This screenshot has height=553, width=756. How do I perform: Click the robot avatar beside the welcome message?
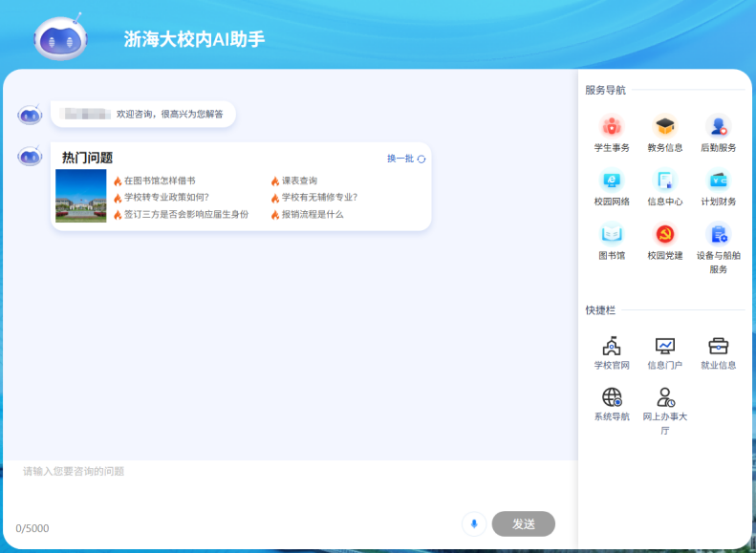(30, 115)
